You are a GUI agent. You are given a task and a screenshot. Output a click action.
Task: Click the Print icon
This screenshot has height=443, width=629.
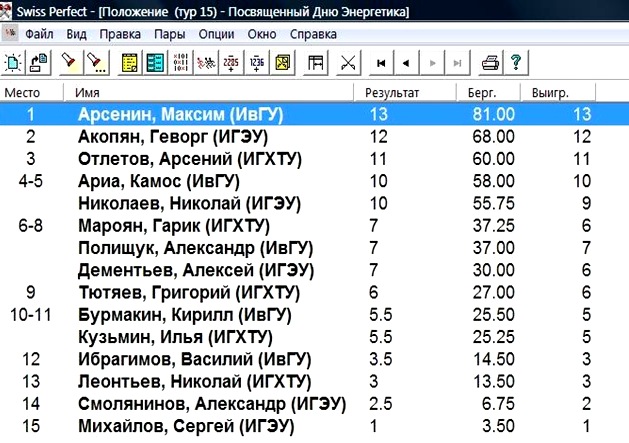(490, 63)
